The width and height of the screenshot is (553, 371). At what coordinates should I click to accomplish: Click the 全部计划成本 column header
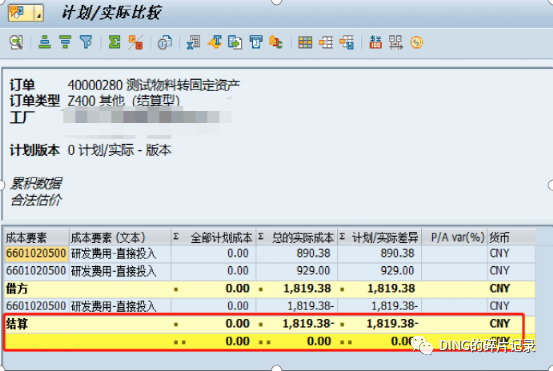213,237
